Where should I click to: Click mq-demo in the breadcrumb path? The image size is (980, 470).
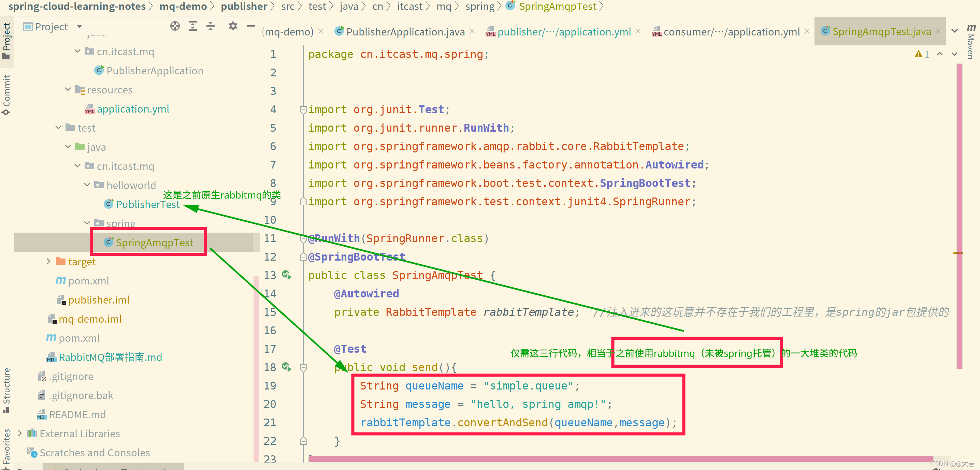click(x=183, y=6)
